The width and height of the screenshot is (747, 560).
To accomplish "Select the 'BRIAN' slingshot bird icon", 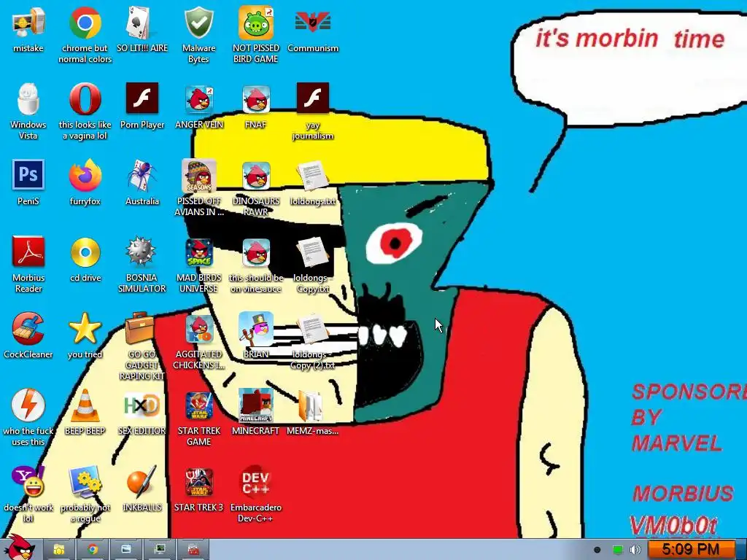I will point(256,329).
